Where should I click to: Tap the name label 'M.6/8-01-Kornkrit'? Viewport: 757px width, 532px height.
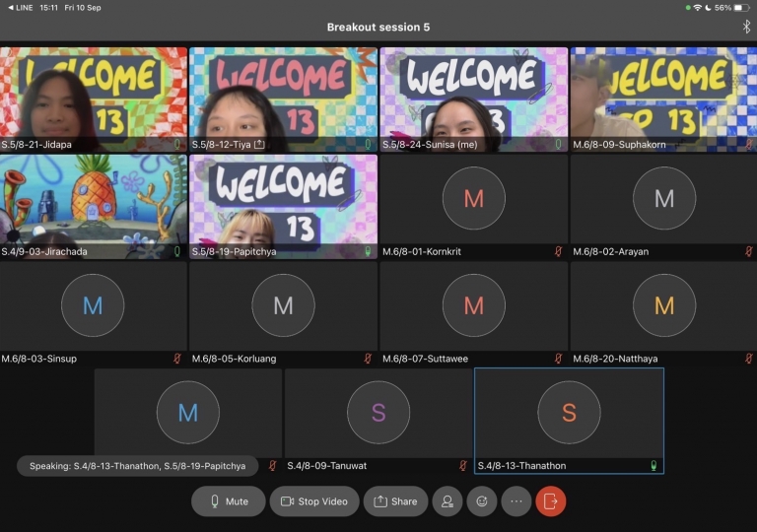pos(422,251)
